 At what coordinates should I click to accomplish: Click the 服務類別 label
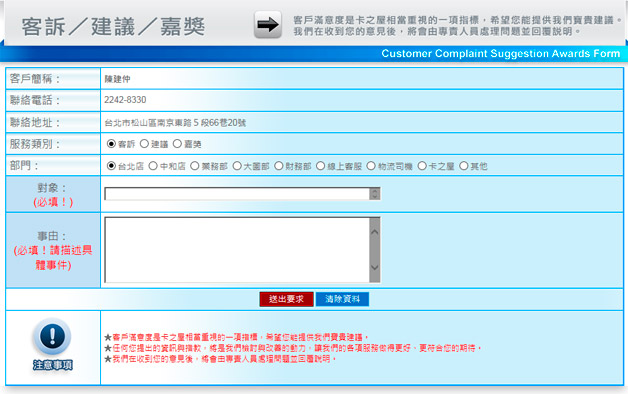(x=35, y=144)
